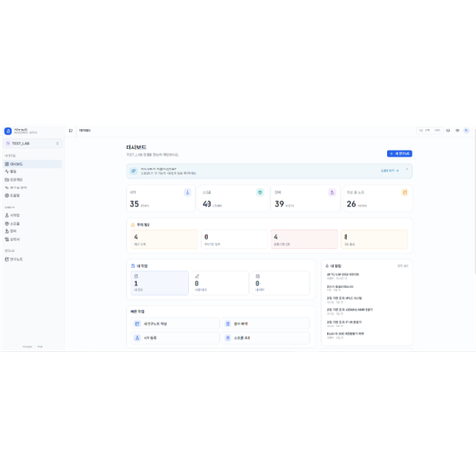Screen dimensions: 476x476
Task: Click the search field in top bar
Action: coord(429,130)
